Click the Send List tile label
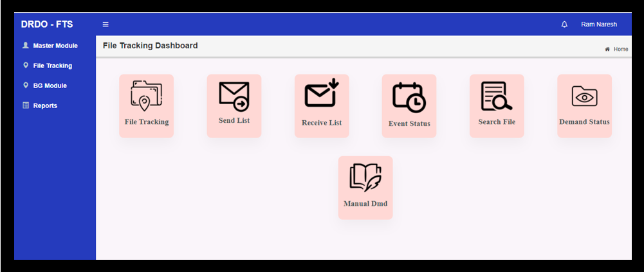The height and width of the screenshot is (272, 644). [234, 120]
